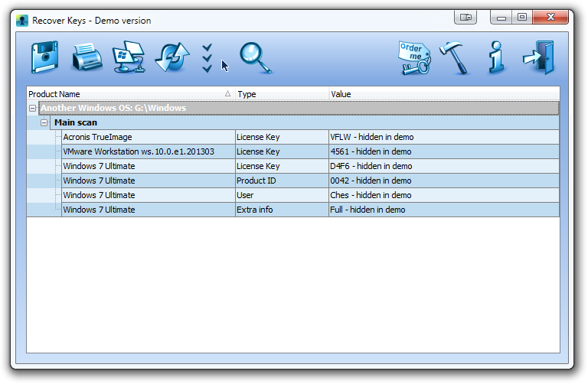
Task: Close the Recover Keys window
Action: point(550,18)
